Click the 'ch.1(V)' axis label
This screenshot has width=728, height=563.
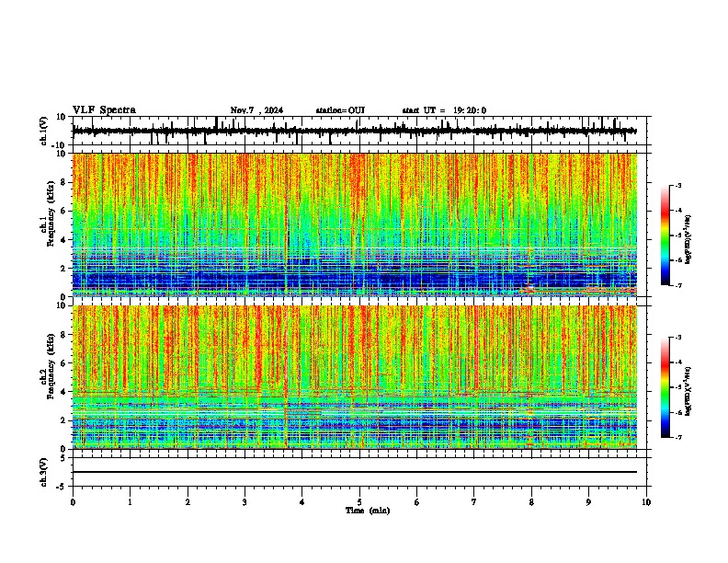[x=44, y=131]
